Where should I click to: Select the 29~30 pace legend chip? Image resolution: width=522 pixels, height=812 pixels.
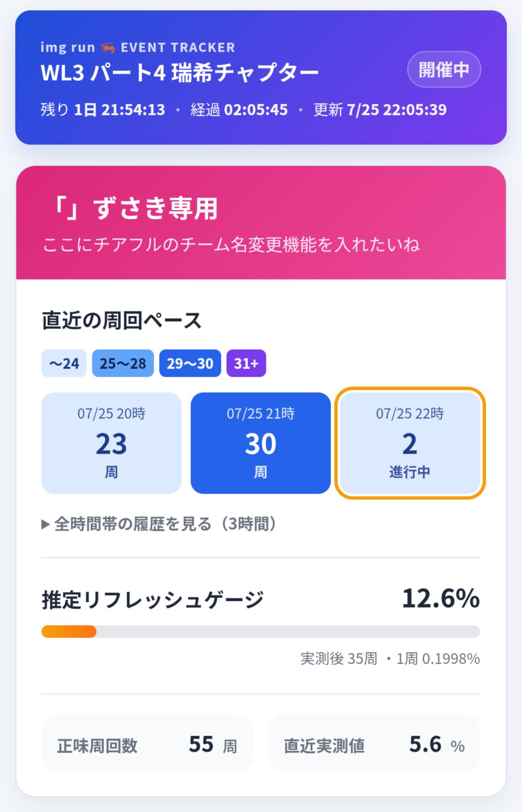coord(190,363)
